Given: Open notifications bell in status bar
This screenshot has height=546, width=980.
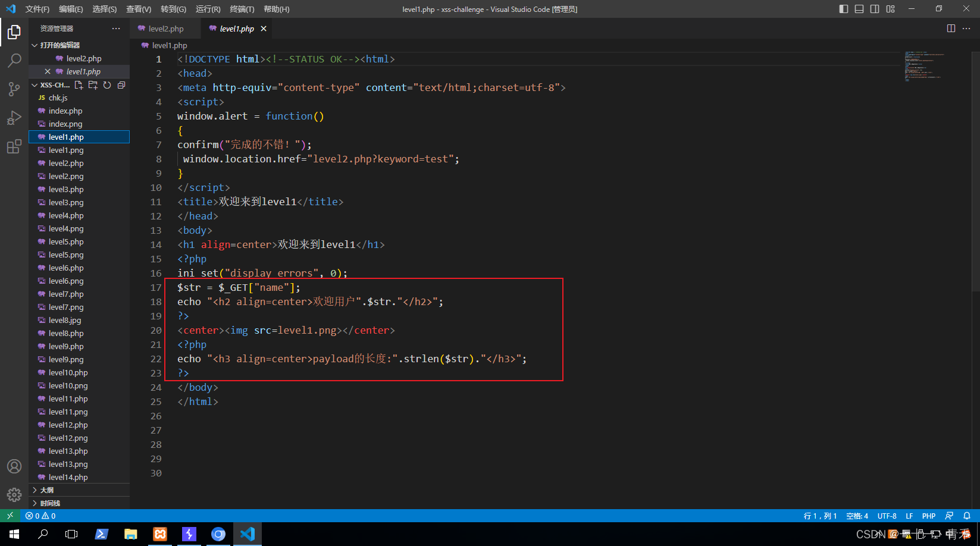Looking at the screenshot, I should pyautogui.click(x=967, y=516).
